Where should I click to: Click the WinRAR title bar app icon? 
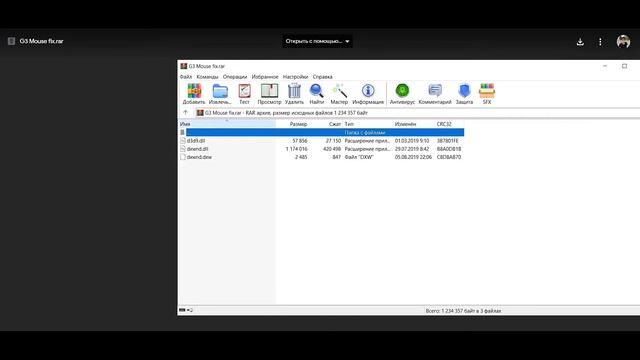184,66
